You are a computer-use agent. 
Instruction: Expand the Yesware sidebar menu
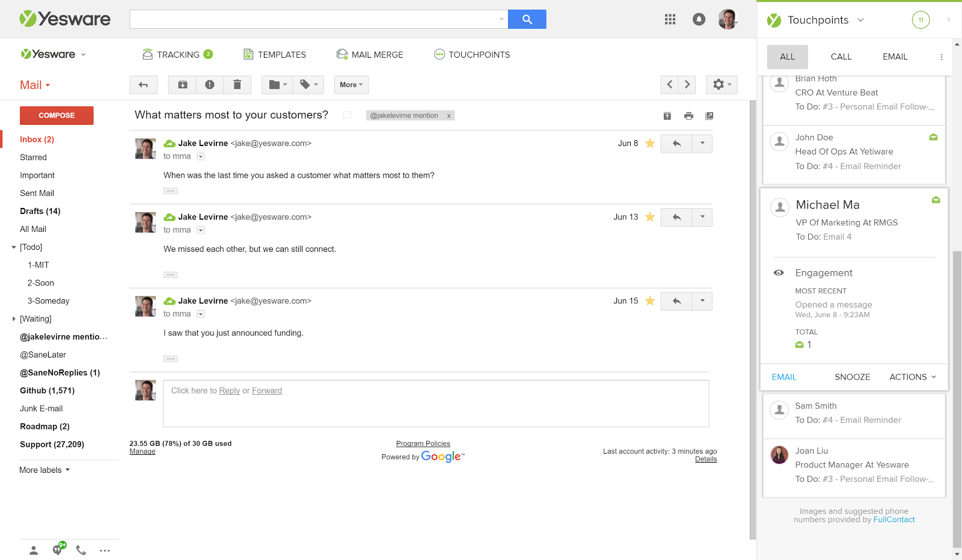(x=54, y=54)
